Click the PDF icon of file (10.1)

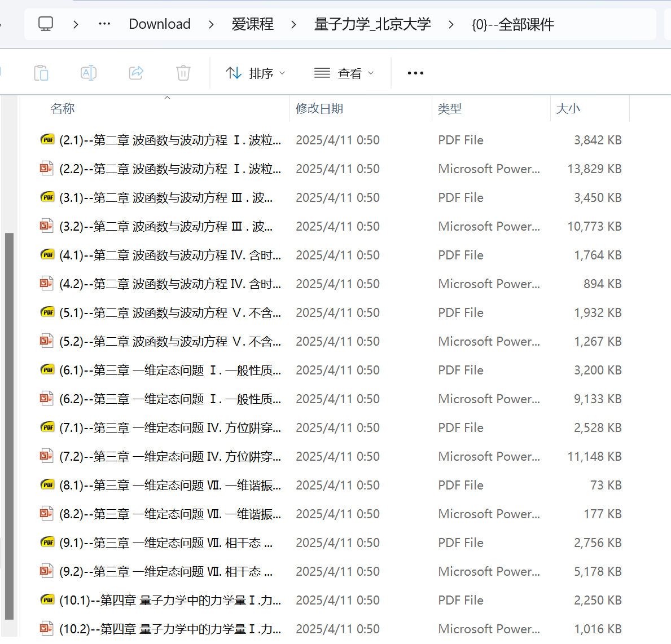[47, 599]
